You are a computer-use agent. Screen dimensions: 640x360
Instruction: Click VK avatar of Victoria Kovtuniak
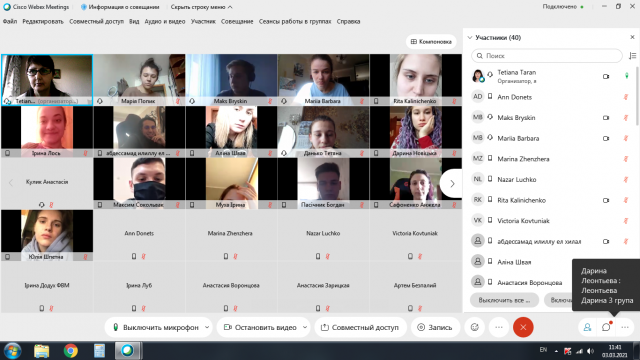click(x=478, y=220)
